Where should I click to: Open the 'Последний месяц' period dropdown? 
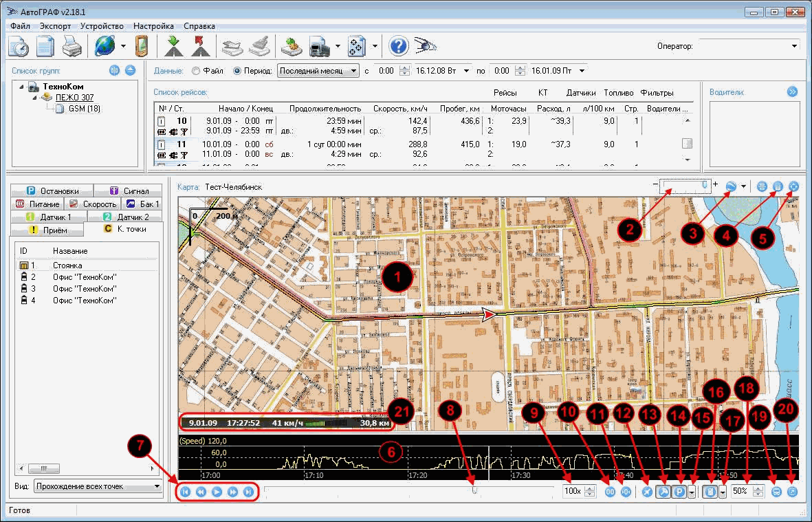353,71
